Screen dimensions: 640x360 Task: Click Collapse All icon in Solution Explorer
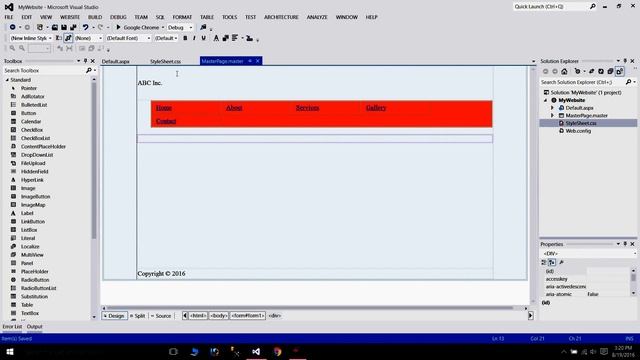point(610,71)
